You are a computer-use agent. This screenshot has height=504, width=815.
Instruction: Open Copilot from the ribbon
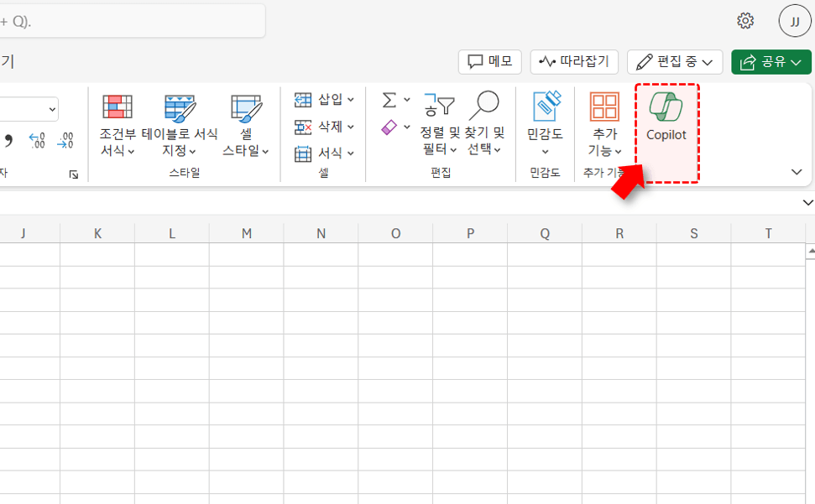(x=666, y=117)
